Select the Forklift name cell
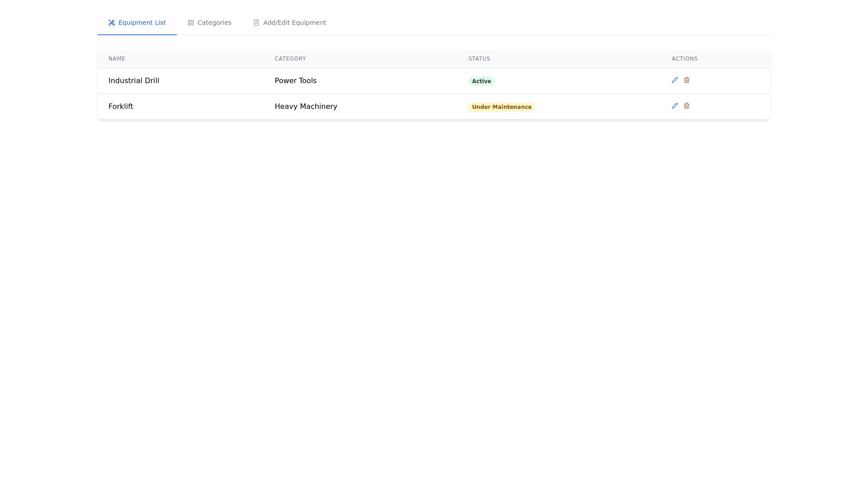Viewport: 868px width, 488px height. [x=121, y=107]
